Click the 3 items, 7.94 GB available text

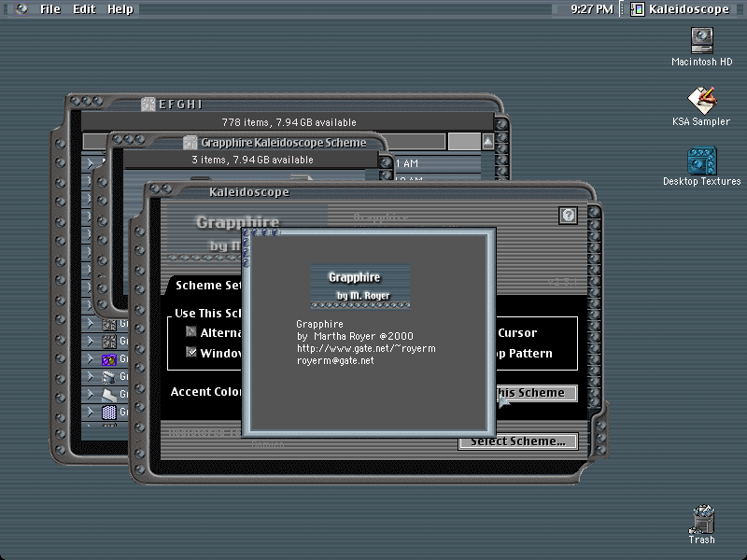(x=252, y=160)
